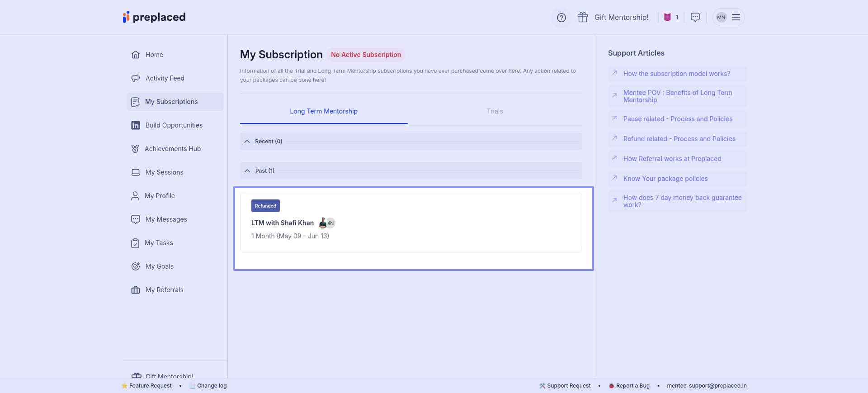868x393 pixels.
Task: Click the My Goals target icon
Action: coord(136,266)
